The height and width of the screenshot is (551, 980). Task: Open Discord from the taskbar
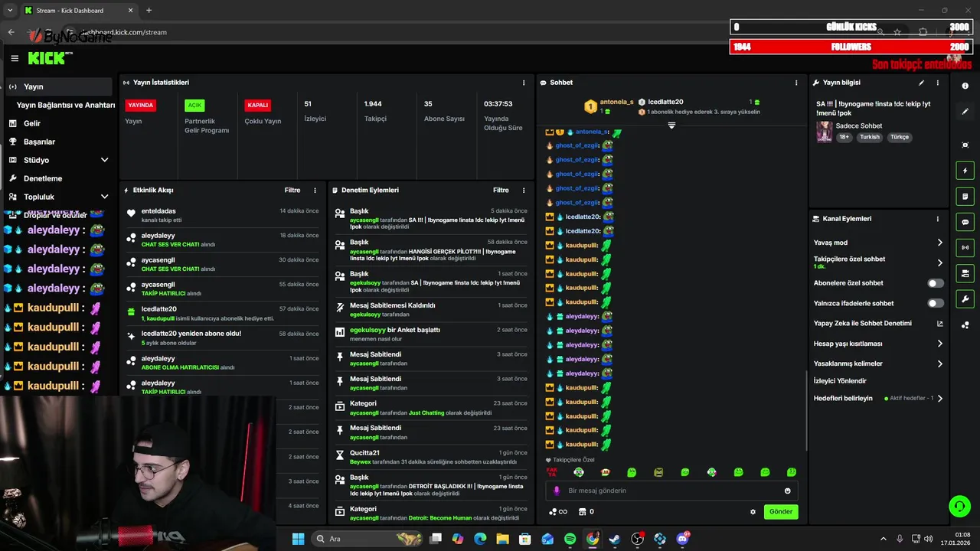pyautogui.click(x=682, y=539)
